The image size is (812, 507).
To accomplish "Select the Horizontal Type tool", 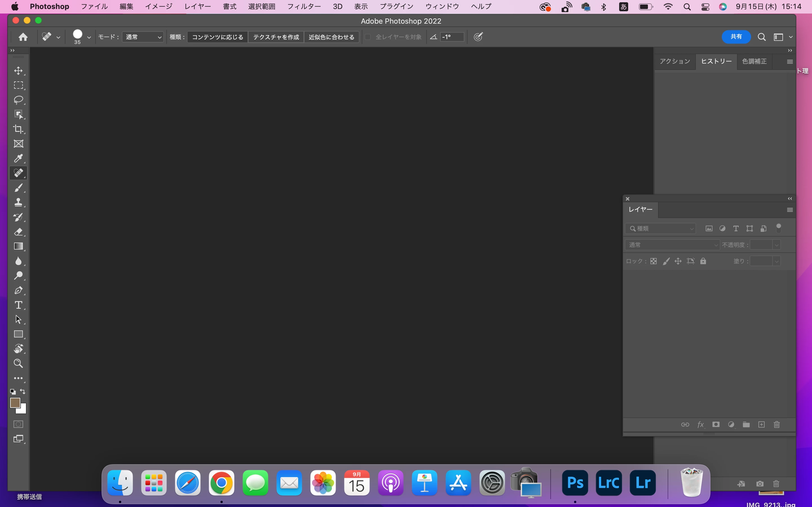I will point(18,305).
